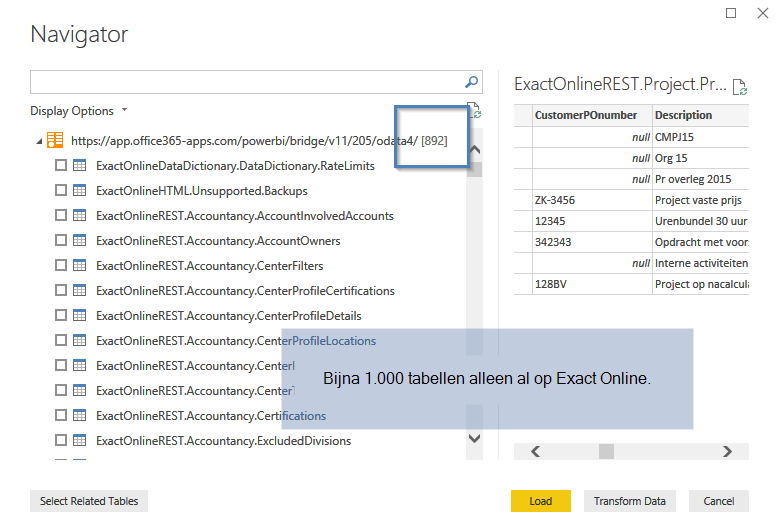779x530 pixels.
Task: Click table icon for Accountancy.AccountOwners
Action: (x=80, y=241)
